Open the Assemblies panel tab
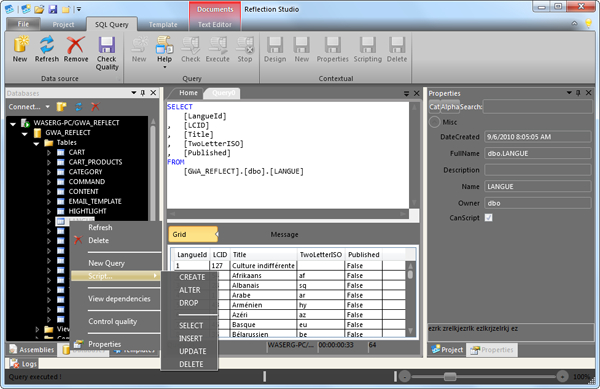The height and width of the screenshot is (389, 600). [x=32, y=350]
